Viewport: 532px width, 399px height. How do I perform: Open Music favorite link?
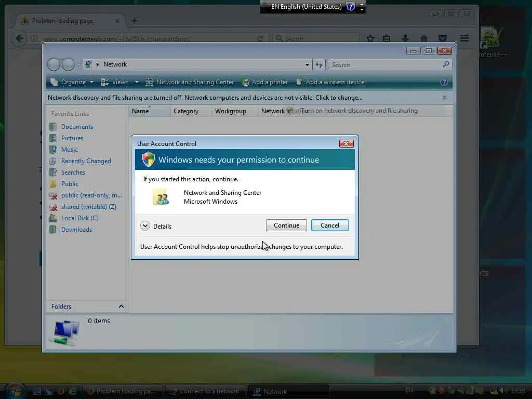(x=70, y=150)
